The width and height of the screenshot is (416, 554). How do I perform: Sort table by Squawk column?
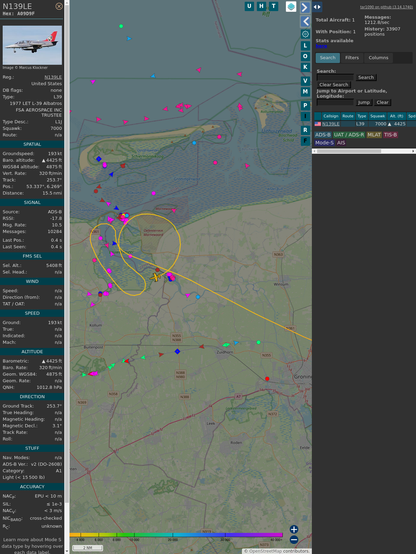(x=377, y=116)
